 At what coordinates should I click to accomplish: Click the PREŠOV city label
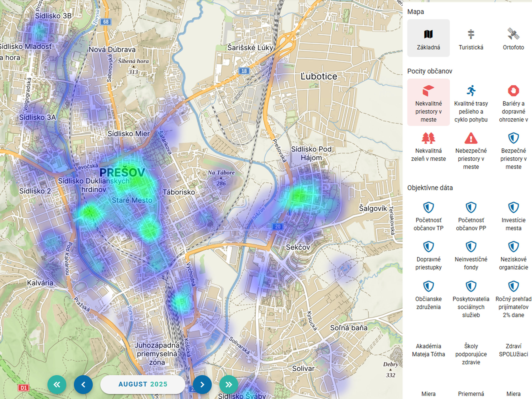tap(122, 172)
